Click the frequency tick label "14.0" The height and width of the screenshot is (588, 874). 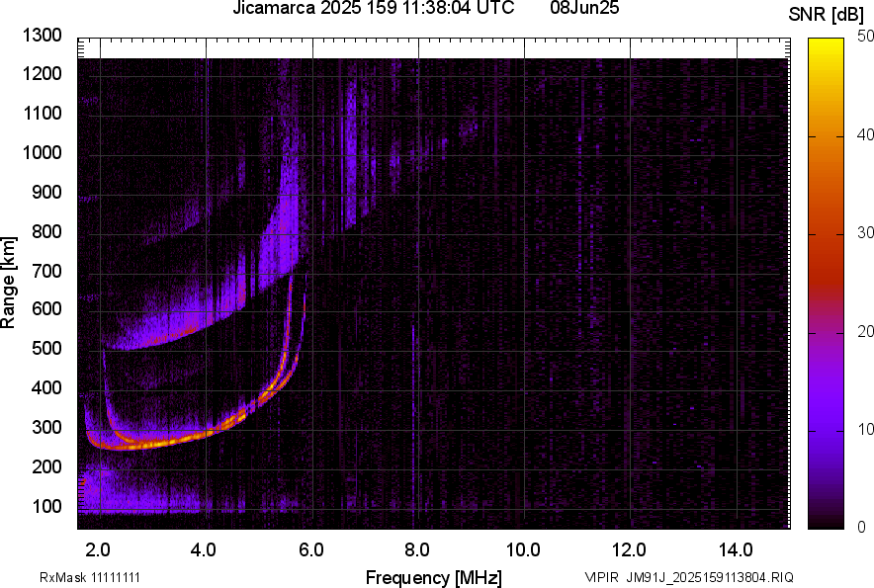coord(736,550)
